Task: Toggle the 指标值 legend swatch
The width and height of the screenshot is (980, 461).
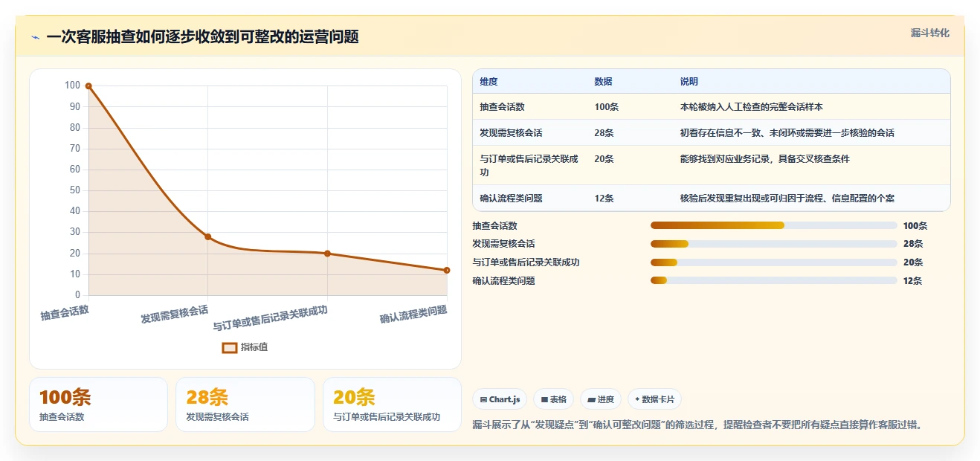Action: [x=230, y=347]
